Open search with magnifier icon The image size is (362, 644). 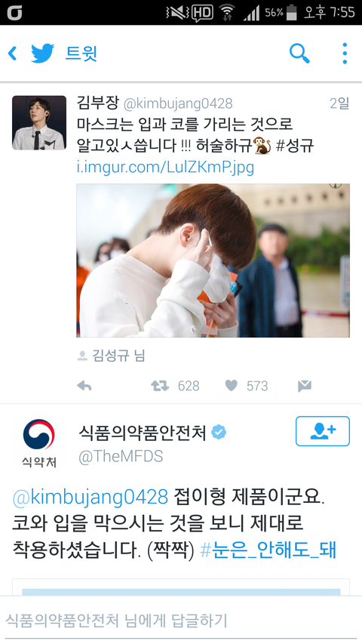coord(299,54)
